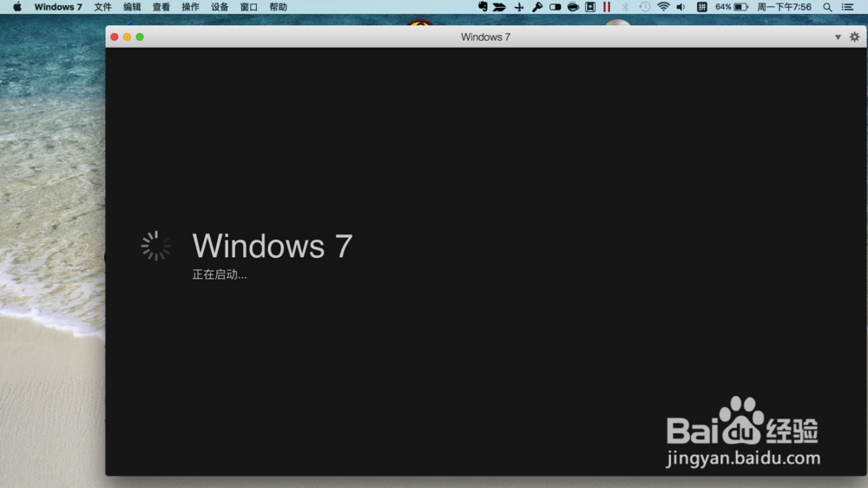868x488 pixels.
Task: Open the 帮助 menu
Action: pyautogui.click(x=279, y=7)
